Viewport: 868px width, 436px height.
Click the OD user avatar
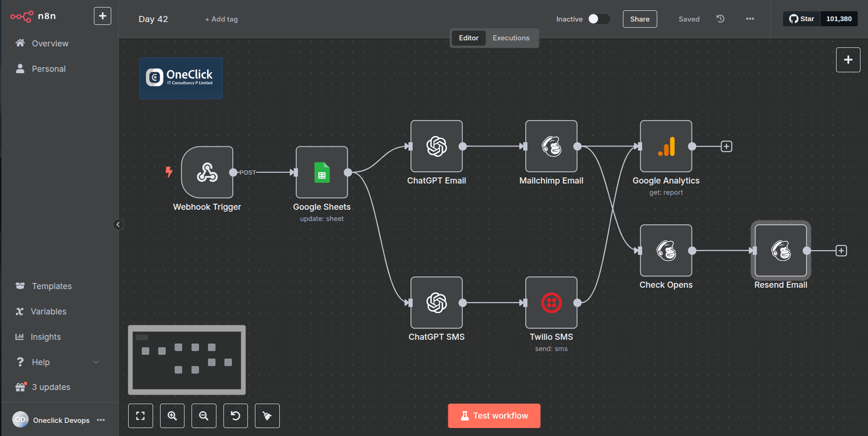click(20, 420)
